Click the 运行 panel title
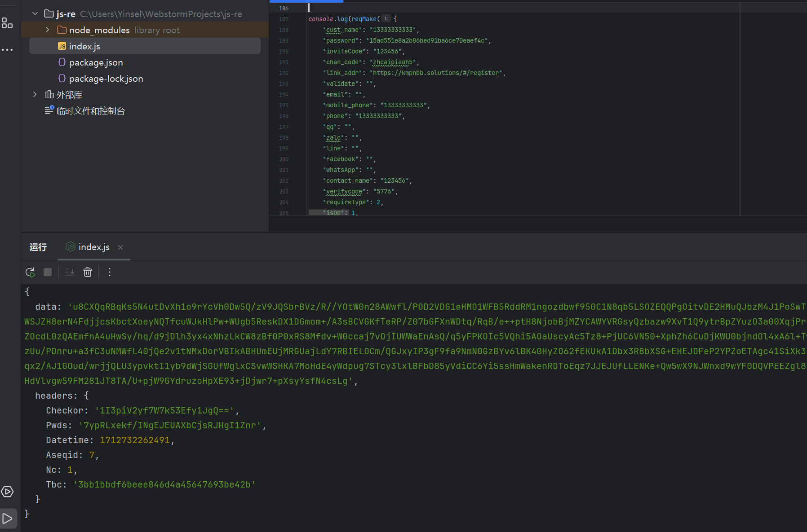807x532 pixels. click(x=38, y=247)
